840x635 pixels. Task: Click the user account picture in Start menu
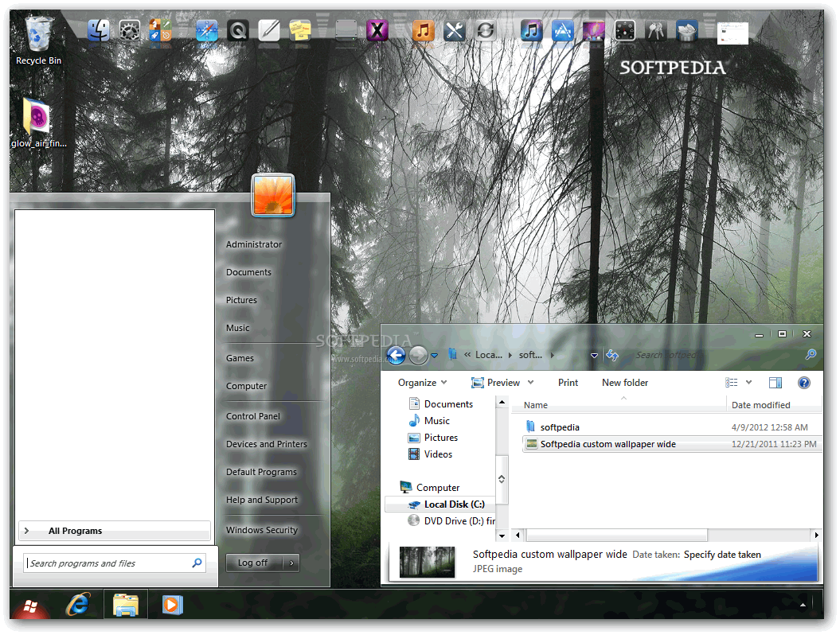click(x=273, y=196)
